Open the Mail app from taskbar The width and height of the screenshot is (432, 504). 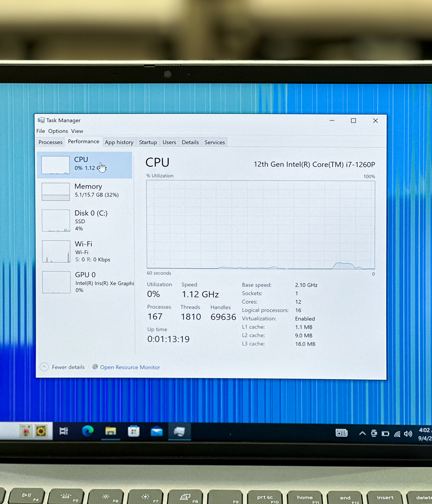coord(156,431)
